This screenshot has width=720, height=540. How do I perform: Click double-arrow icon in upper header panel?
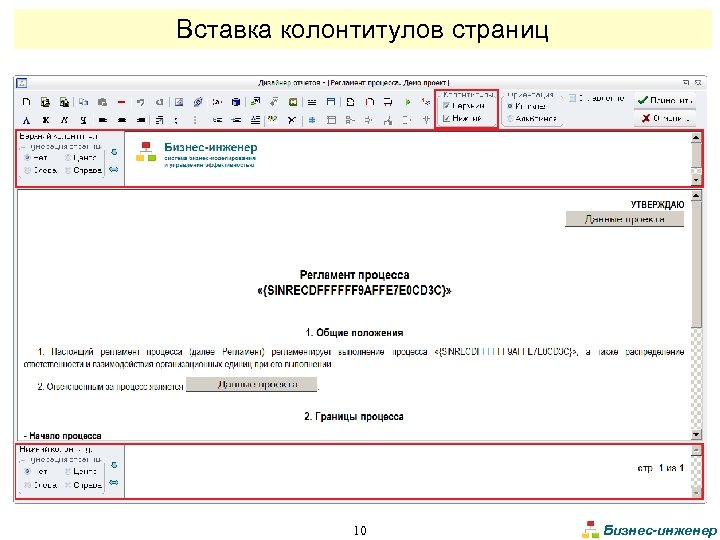pyautogui.click(x=114, y=170)
